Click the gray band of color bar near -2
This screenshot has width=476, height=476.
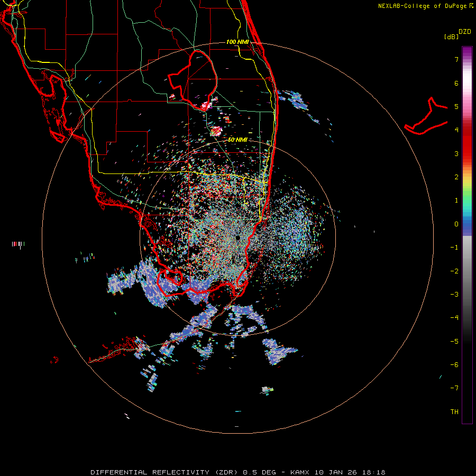pyautogui.click(x=467, y=271)
